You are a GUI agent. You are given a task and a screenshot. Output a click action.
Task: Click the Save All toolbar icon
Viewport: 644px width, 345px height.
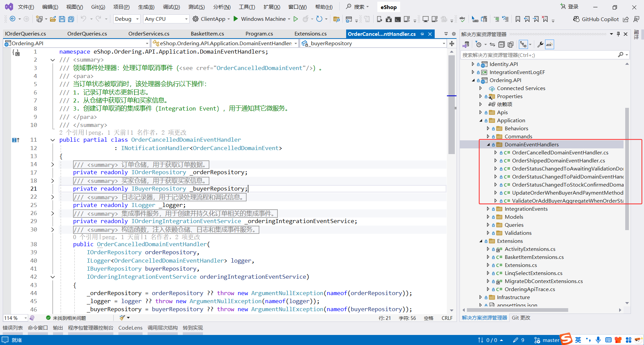(71, 19)
